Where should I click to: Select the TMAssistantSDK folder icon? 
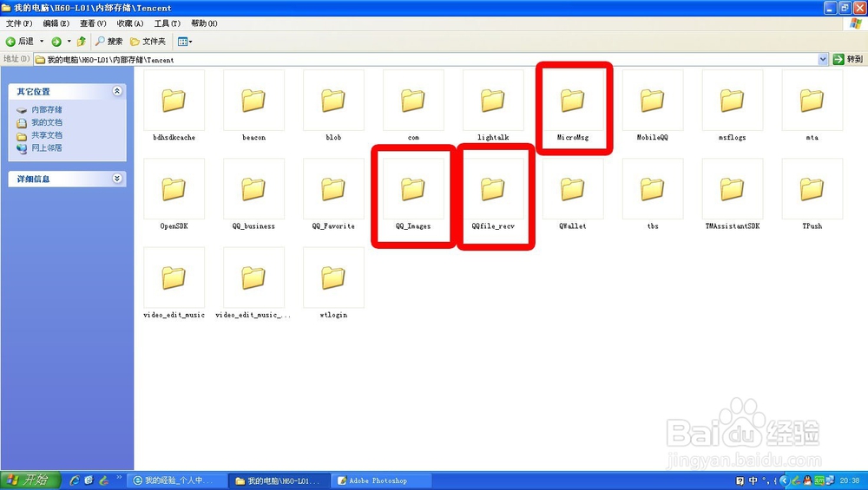tap(732, 189)
